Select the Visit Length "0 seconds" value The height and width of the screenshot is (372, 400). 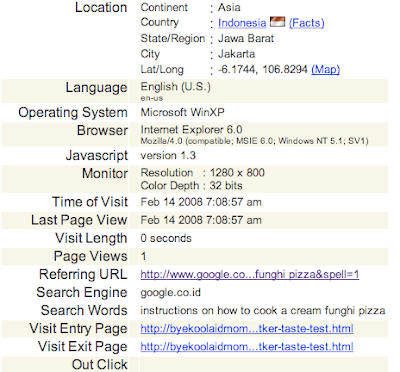(166, 238)
